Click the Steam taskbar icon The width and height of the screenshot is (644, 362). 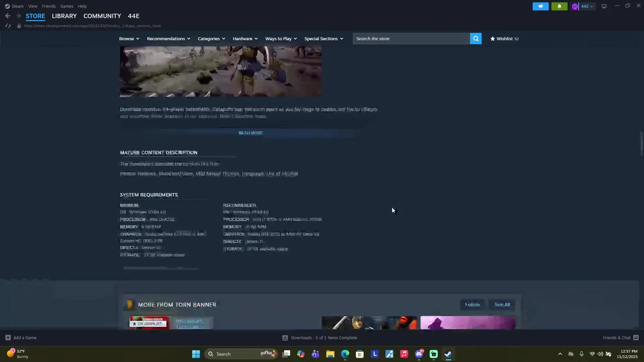tap(448, 354)
